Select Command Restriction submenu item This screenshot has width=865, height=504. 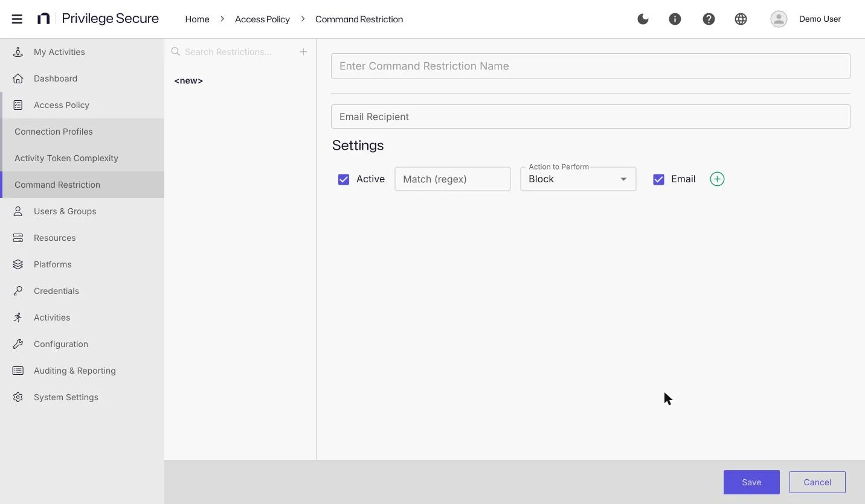coord(83,185)
